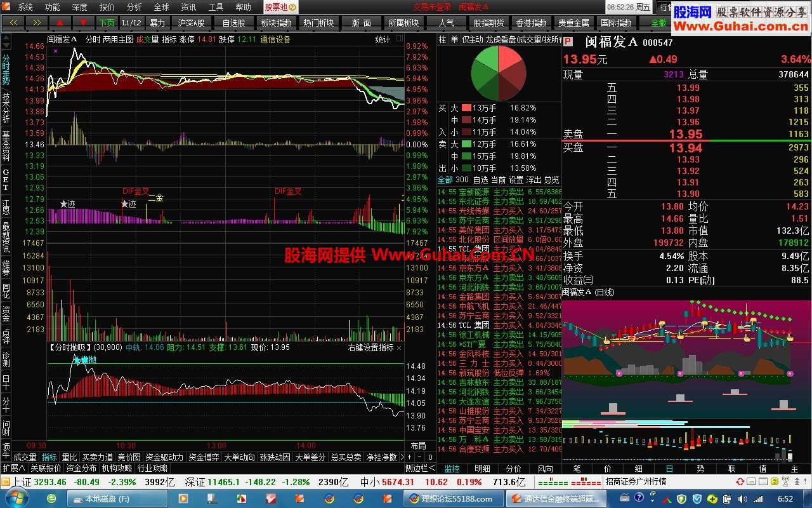Open 板块指数 view
Screen dimensions: 812x508
[276, 23]
